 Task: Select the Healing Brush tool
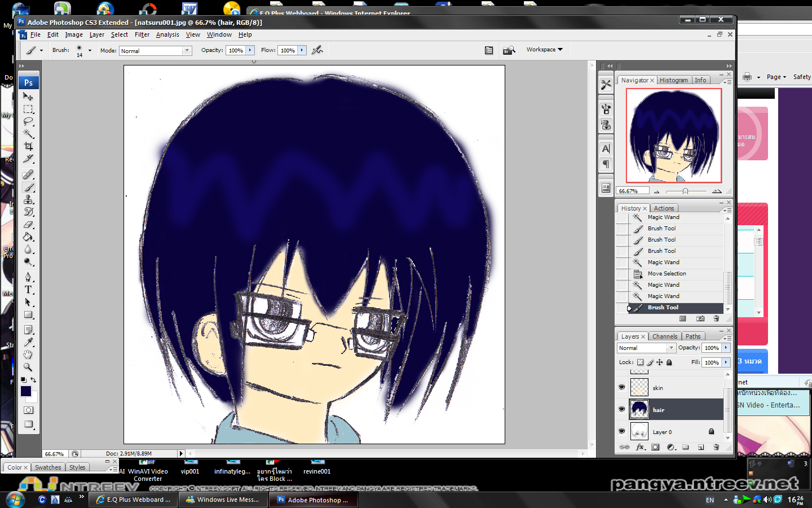pos(28,175)
